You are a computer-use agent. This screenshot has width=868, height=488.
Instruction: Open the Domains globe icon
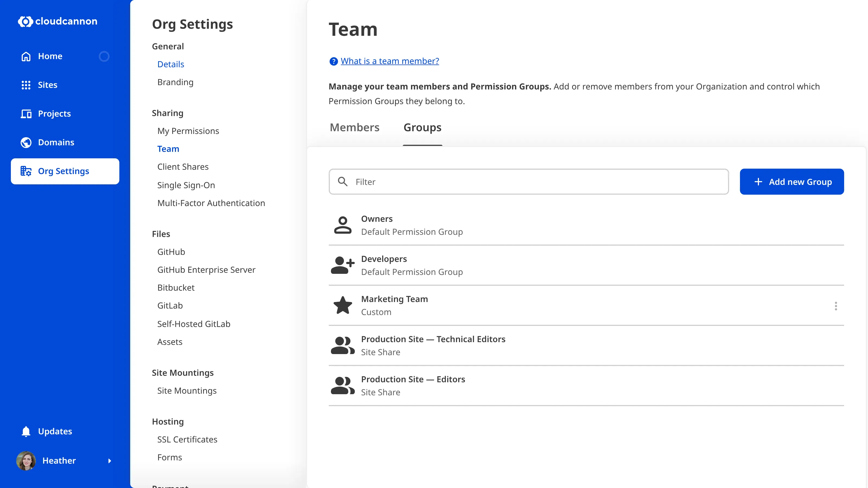coord(26,142)
